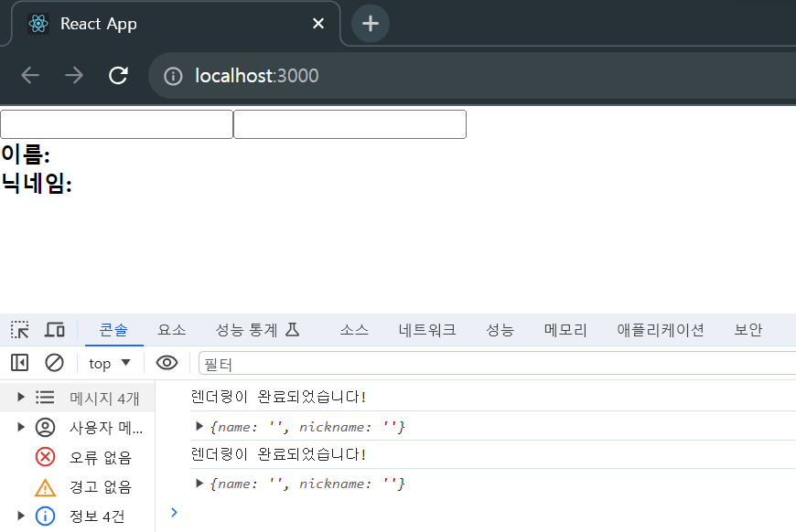This screenshot has height=532, width=796.
Task: Click the orange warning triangle icon
Action: [x=45, y=487]
